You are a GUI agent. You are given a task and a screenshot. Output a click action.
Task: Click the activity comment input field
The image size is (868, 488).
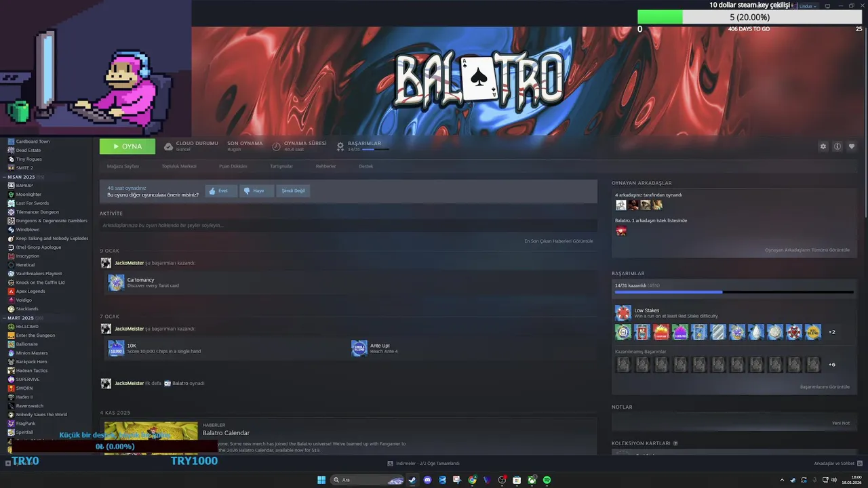pyautogui.click(x=349, y=225)
